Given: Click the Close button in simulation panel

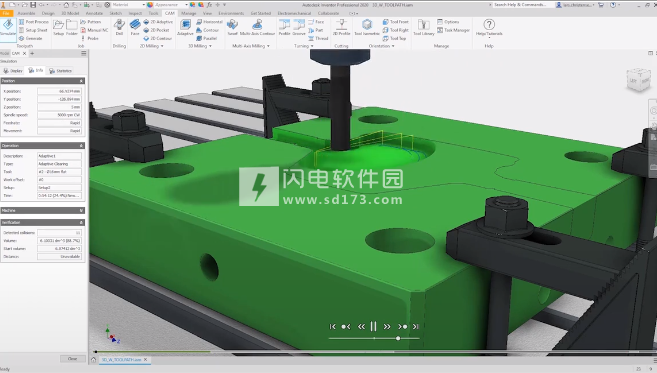Looking at the screenshot, I should pyautogui.click(x=72, y=359).
